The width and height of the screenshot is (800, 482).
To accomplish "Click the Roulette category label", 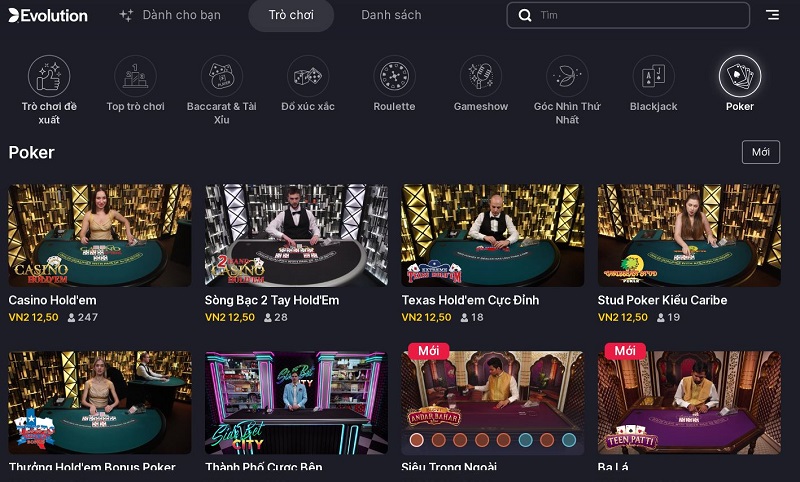I will pos(394,107).
